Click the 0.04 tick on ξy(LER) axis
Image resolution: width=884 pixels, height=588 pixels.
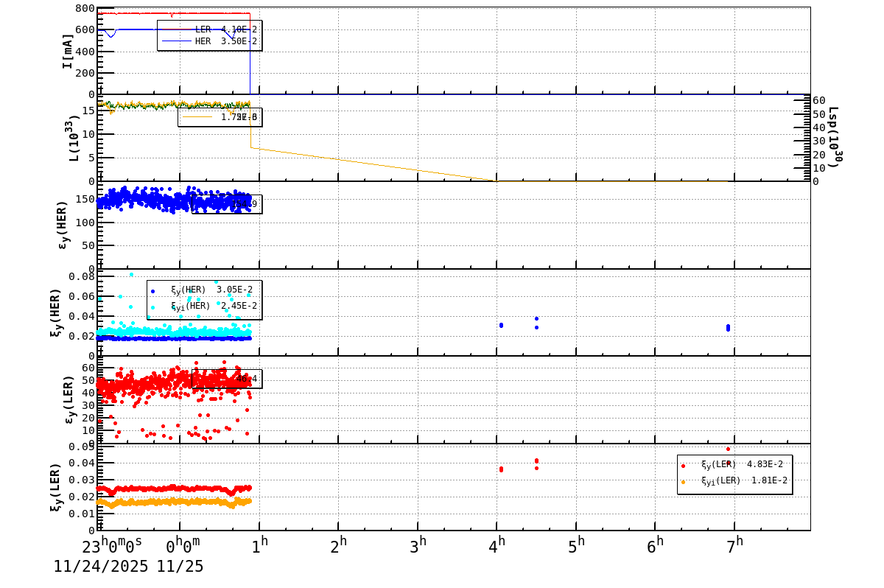[82, 463]
